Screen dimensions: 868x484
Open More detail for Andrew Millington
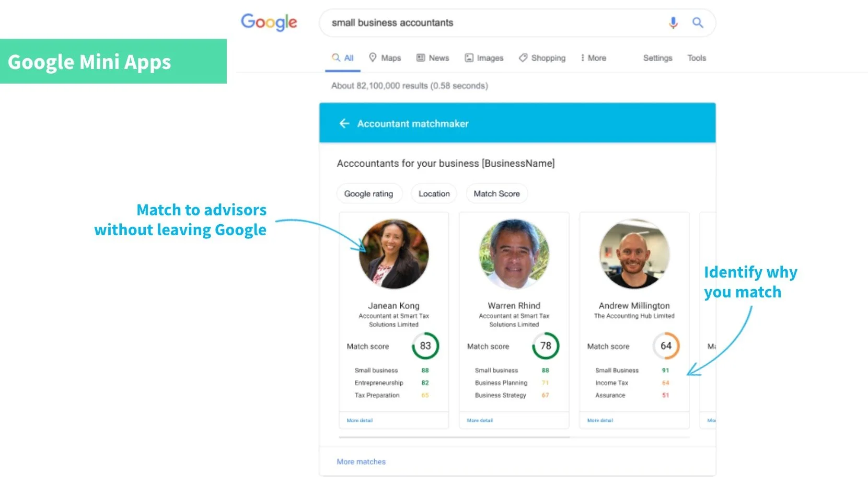[x=600, y=420]
